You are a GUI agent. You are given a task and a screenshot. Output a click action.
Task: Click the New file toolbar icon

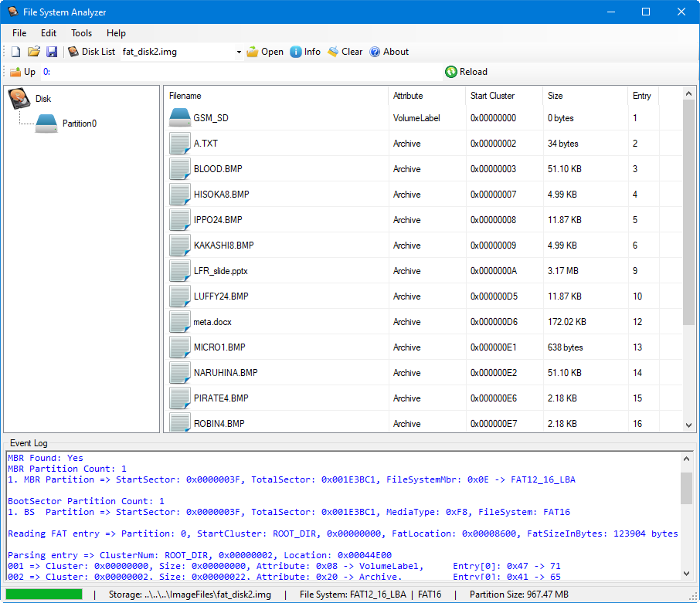[x=15, y=52]
